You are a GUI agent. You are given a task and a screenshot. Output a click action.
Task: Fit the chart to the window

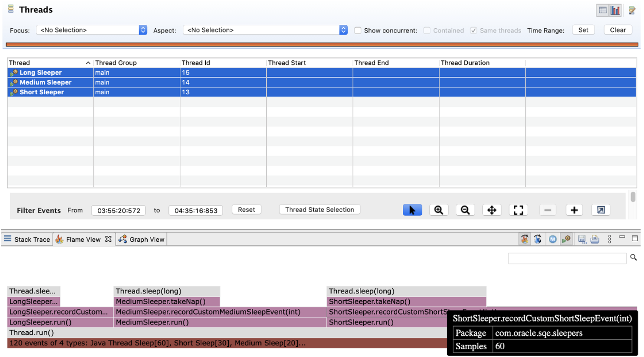pos(518,210)
